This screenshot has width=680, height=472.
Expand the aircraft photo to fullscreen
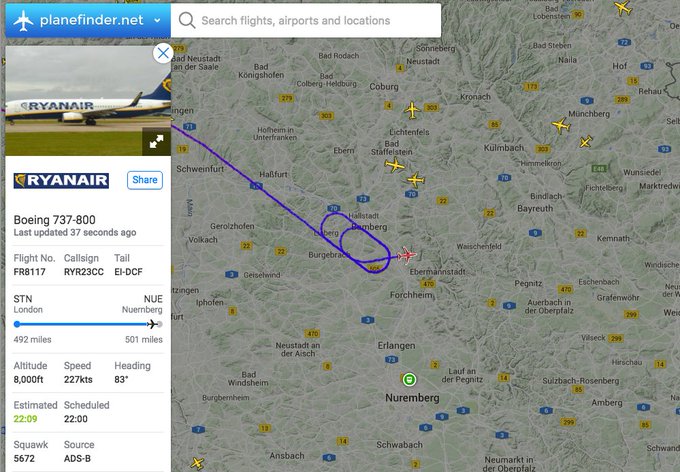(156, 141)
